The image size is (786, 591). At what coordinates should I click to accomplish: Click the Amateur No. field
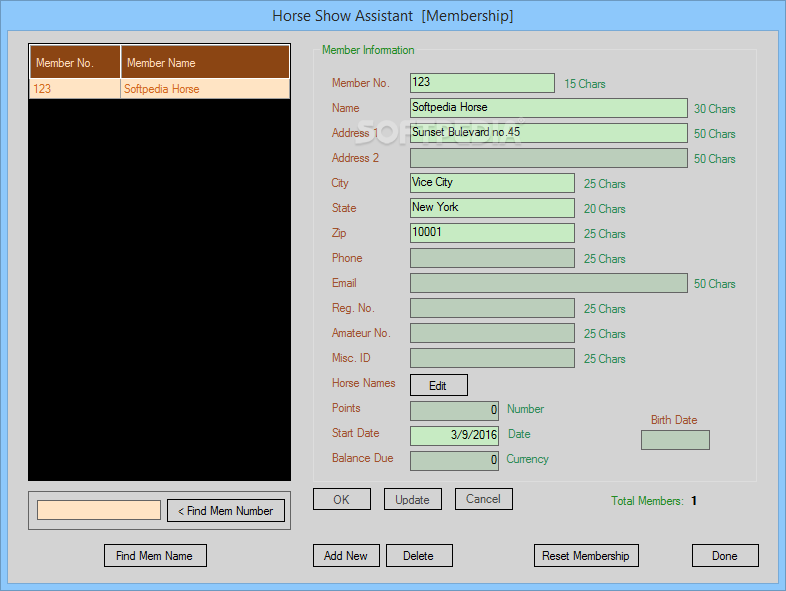pyautogui.click(x=492, y=333)
